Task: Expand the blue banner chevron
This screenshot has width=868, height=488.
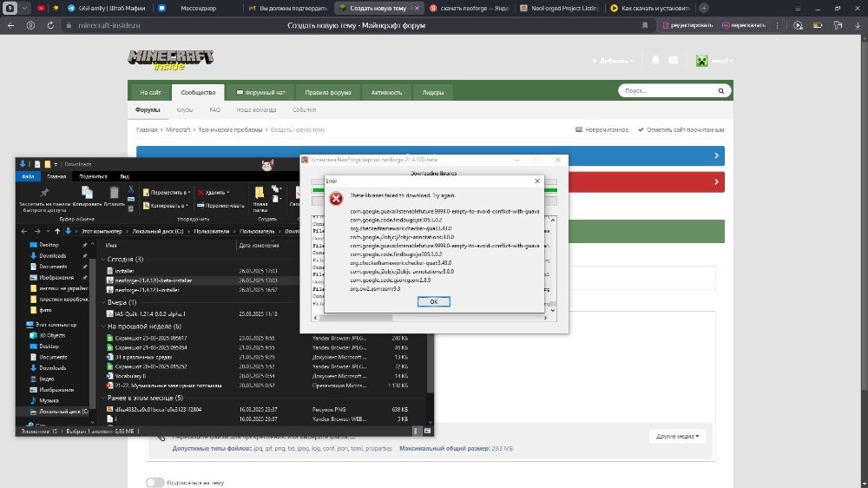Action: click(716, 155)
